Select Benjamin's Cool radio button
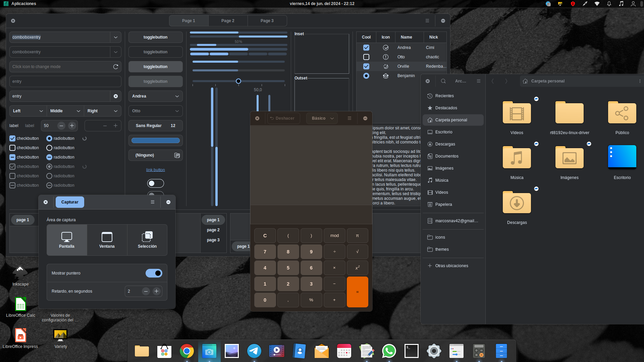 click(x=366, y=76)
